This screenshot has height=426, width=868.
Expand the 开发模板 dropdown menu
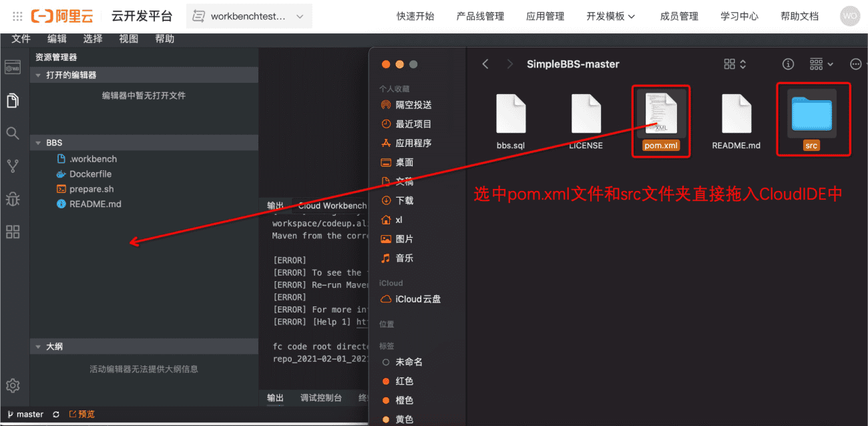[x=611, y=16]
